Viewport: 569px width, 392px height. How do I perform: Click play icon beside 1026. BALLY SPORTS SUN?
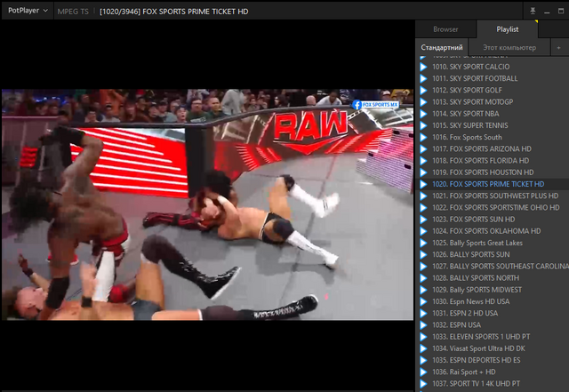click(423, 254)
